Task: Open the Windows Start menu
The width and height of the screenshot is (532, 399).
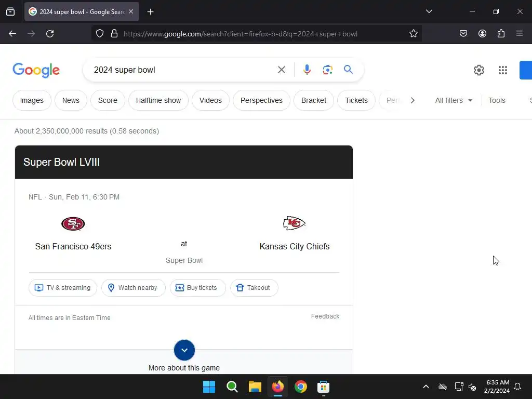Action: tap(209, 387)
